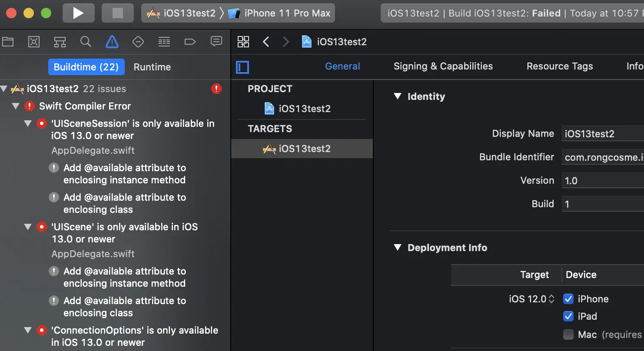The image size is (644, 351).
Task: Open the Report navigator icon
Action: pos(216,42)
